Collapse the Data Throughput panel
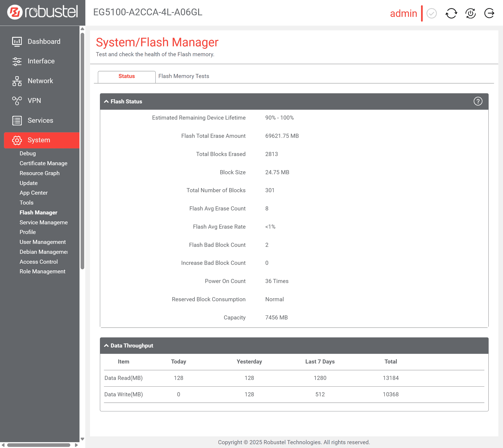 coord(106,346)
